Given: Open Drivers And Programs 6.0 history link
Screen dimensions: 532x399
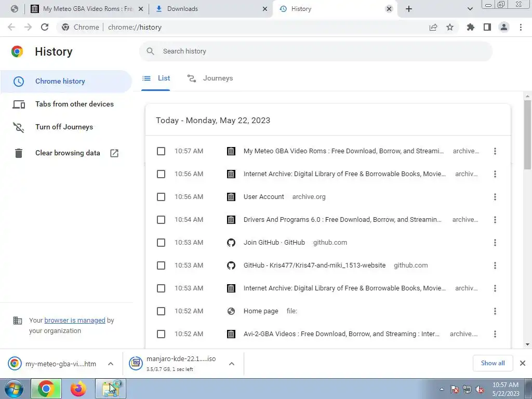Looking at the screenshot, I should tap(342, 220).
